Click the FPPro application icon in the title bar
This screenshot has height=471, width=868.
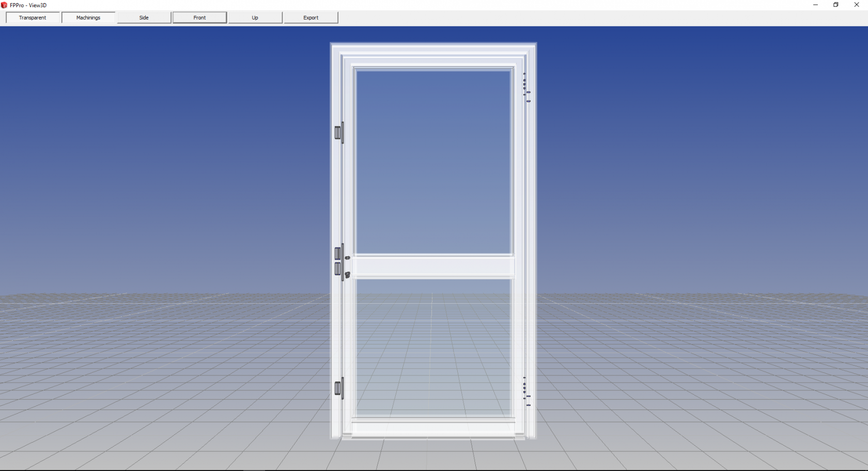[x=4, y=5]
